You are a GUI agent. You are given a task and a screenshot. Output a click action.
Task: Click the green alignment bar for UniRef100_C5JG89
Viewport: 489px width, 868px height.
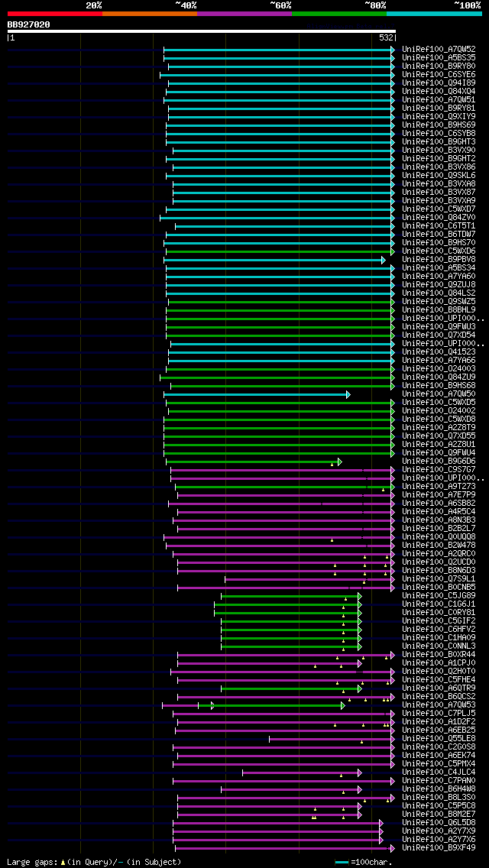click(x=291, y=596)
